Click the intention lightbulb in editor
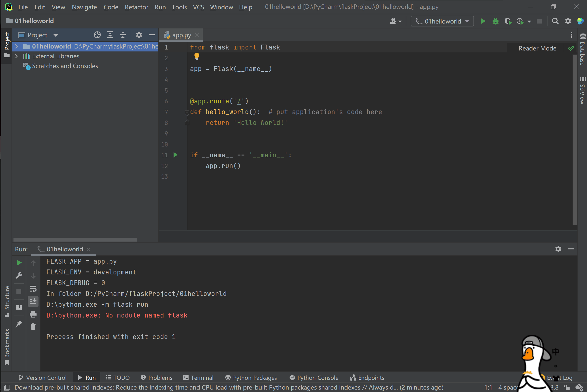This screenshot has width=587, height=392. pyautogui.click(x=197, y=57)
